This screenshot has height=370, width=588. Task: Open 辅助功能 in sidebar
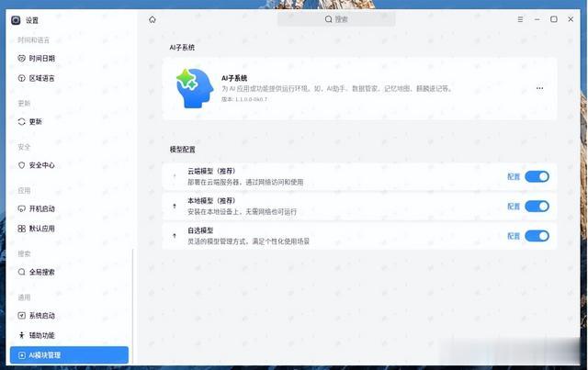[x=69, y=335]
